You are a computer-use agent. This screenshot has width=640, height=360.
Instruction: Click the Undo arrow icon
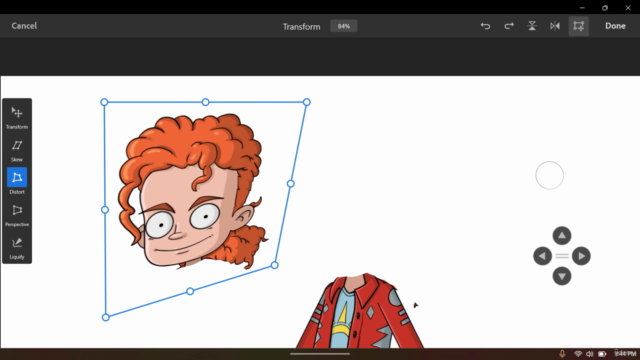coord(485,26)
